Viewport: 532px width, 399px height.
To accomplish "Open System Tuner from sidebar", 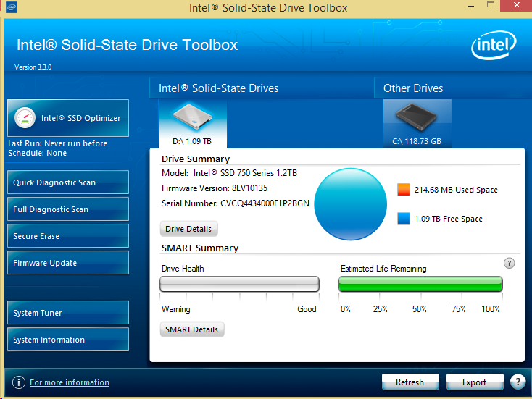I will pyautogui.click(x=67, y=313).
